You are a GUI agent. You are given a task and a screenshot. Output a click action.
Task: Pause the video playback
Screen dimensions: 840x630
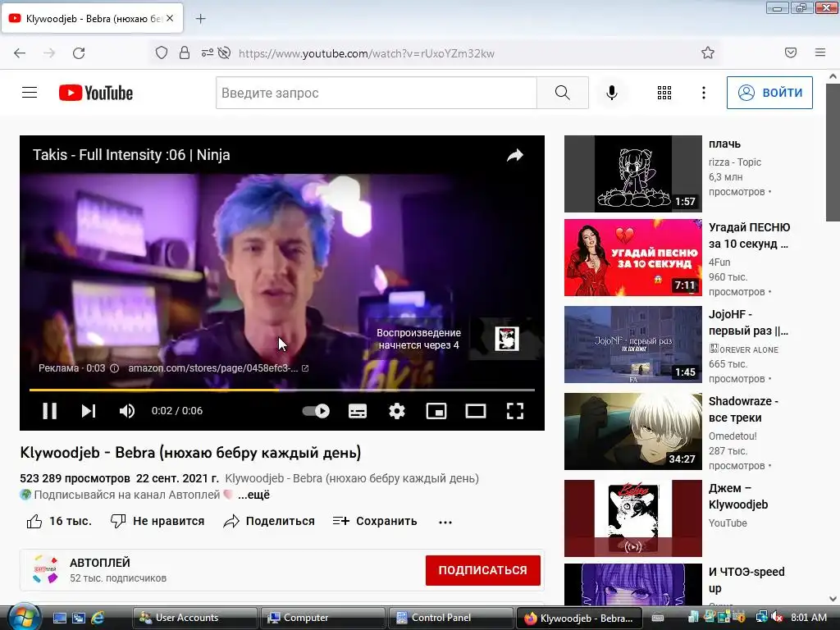pos(50,411)
